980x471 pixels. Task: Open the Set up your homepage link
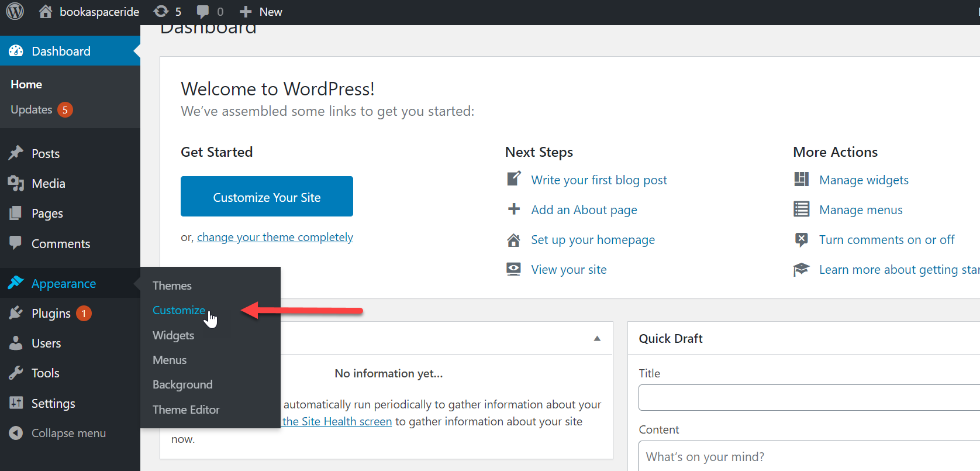593,240
